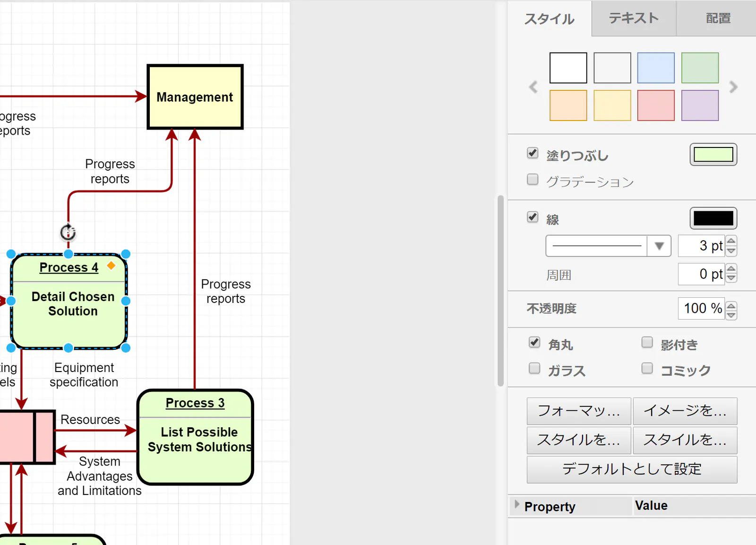The image size is (756, 545).
Task: Enable the ガラス glass checkbox
Action: pos(534,368)
